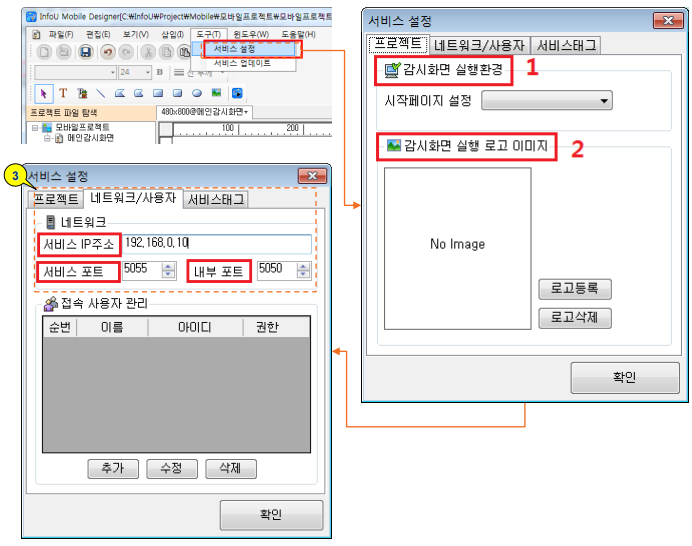Click the Save (floppy disk) icon
The height and width of the screenshot is (546, 692).
(85, 52)
